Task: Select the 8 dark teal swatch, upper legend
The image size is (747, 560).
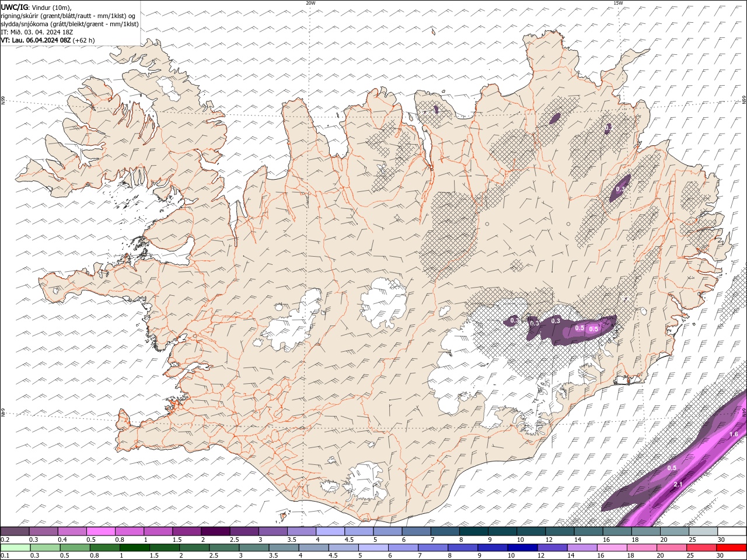Action: click(x=474, y=531)
